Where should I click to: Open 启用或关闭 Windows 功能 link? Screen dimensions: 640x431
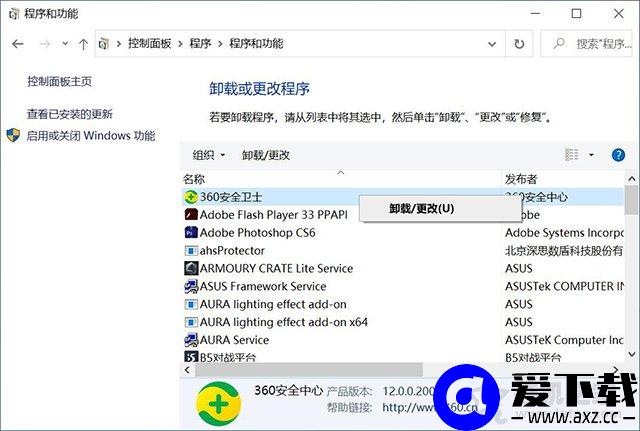point(91,136)
